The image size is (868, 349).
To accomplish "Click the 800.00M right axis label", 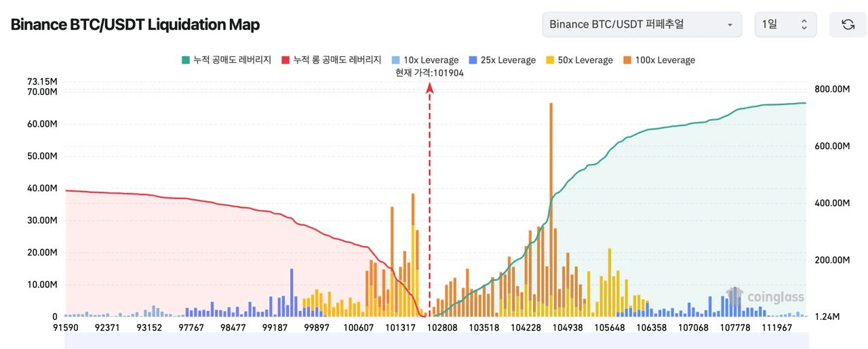I will [831, 89].
